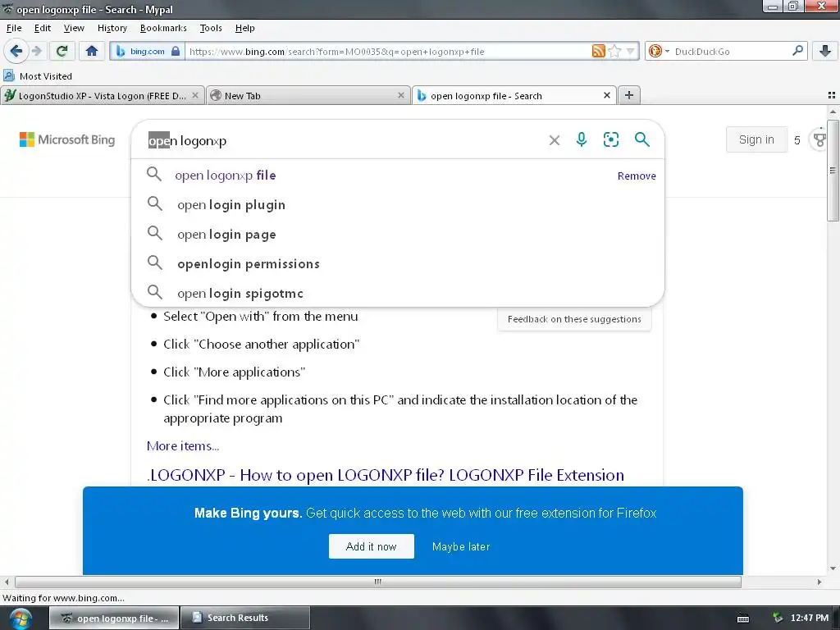Open the File menu

(x=14, y=28)
